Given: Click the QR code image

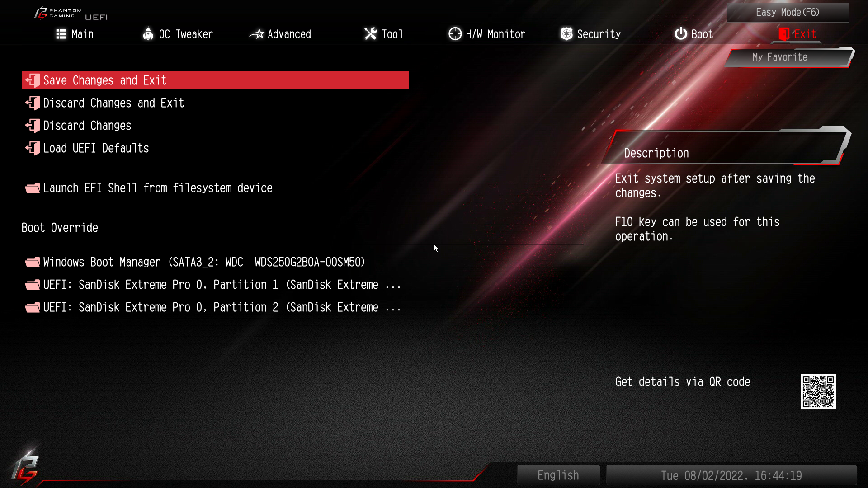Looking at the screenshot, I should tap(818, 392).
